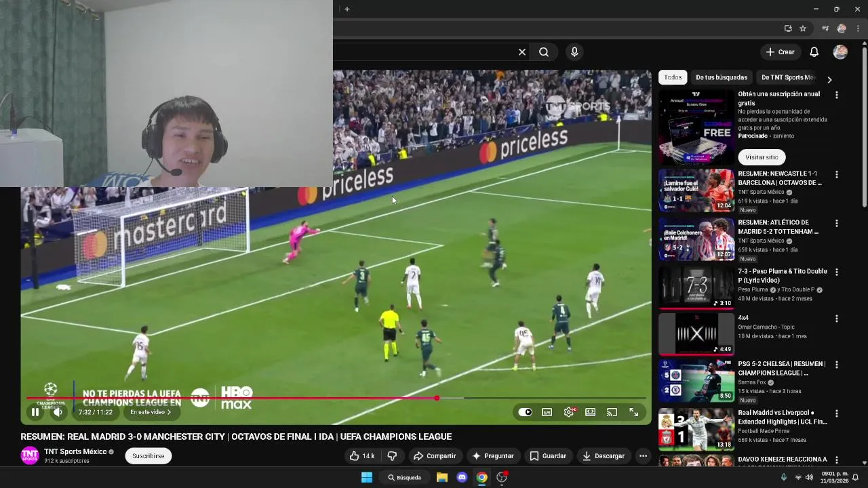Clear search box with X icon

point(522,52)
